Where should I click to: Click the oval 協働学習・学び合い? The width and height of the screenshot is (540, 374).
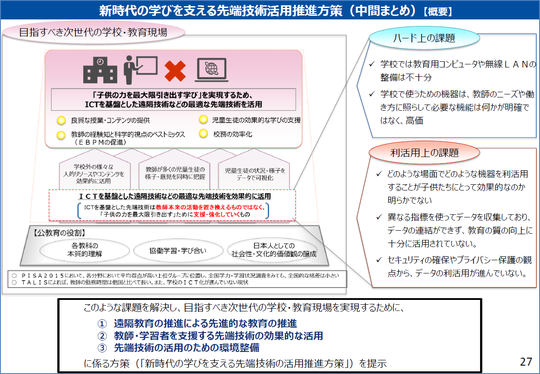point(178,250)
